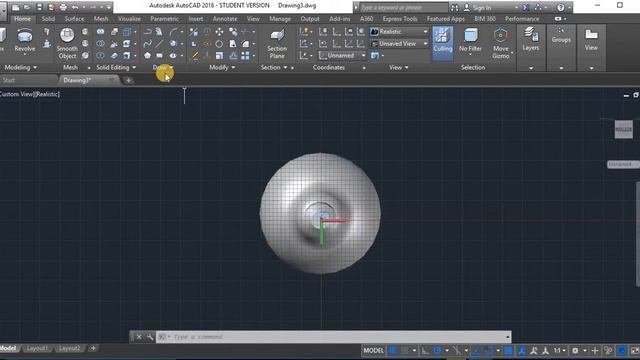
Task: Open the Unnamed UCS dropdown
Action: pyautogui.click(x=342, y=55)
